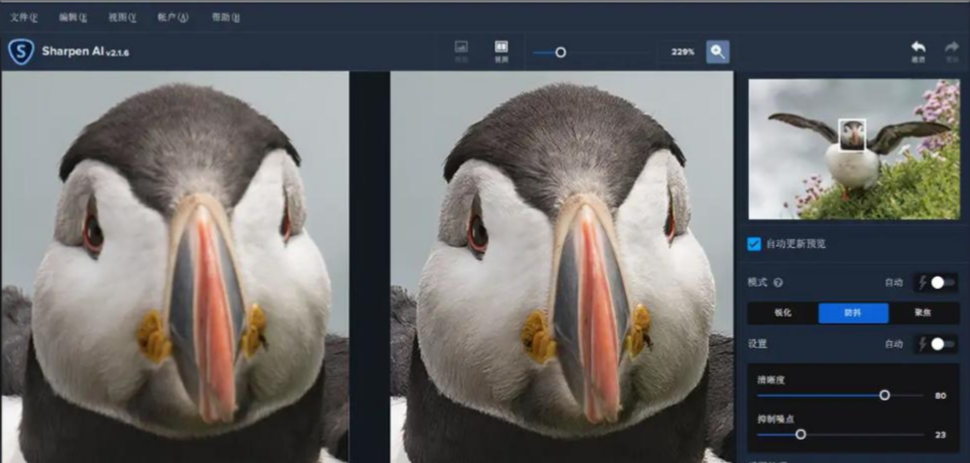Open the 文件 menu
Image resolution: width=970 pixels, height=463 pixels.
22,17
